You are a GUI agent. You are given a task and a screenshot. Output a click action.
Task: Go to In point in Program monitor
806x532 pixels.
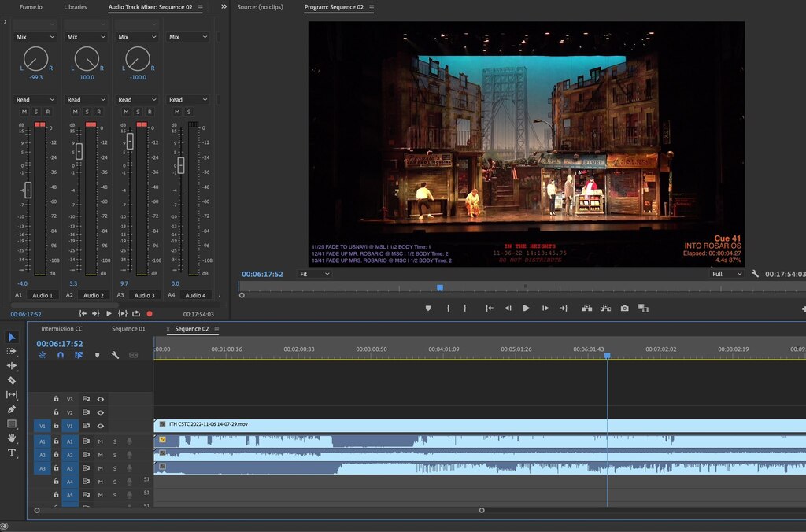(490, 308)
